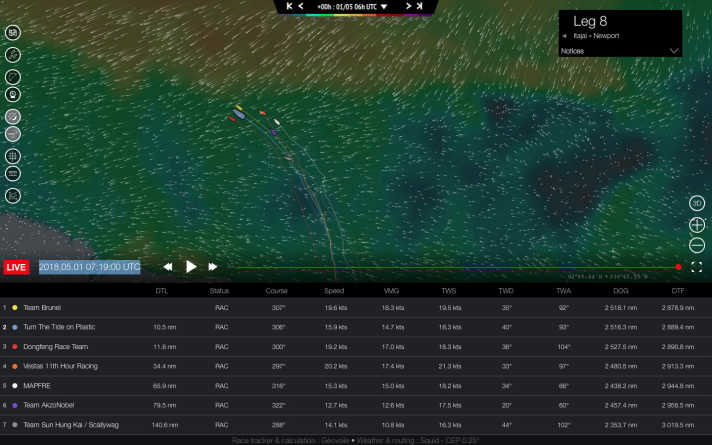
Task: Click the play button in playback bar
Action: [x=191, y=267]
